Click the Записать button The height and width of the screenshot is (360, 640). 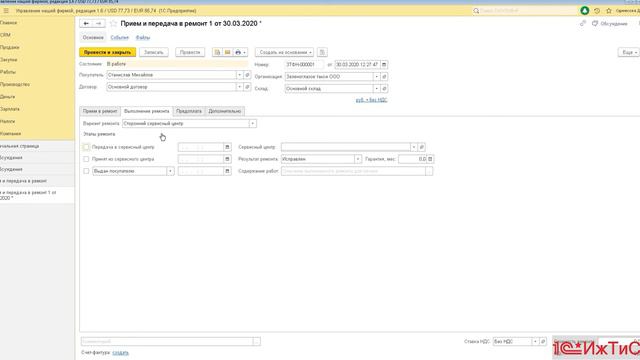point(154,52)
